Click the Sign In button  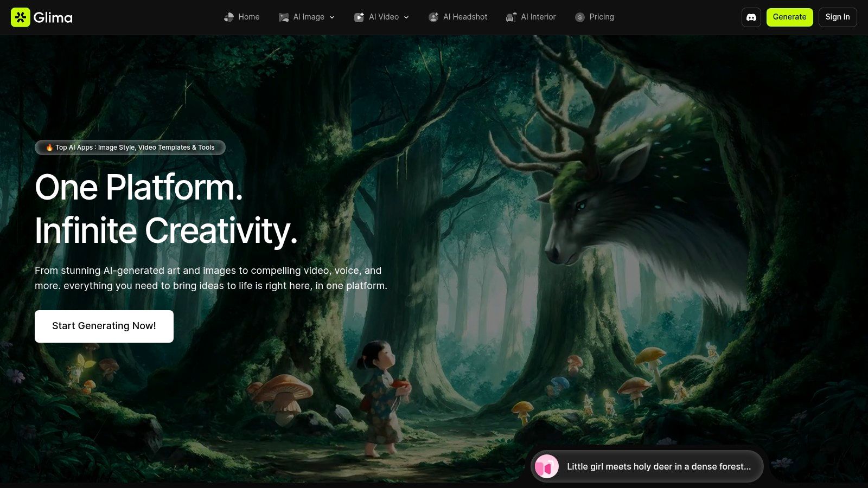point(838,17)
